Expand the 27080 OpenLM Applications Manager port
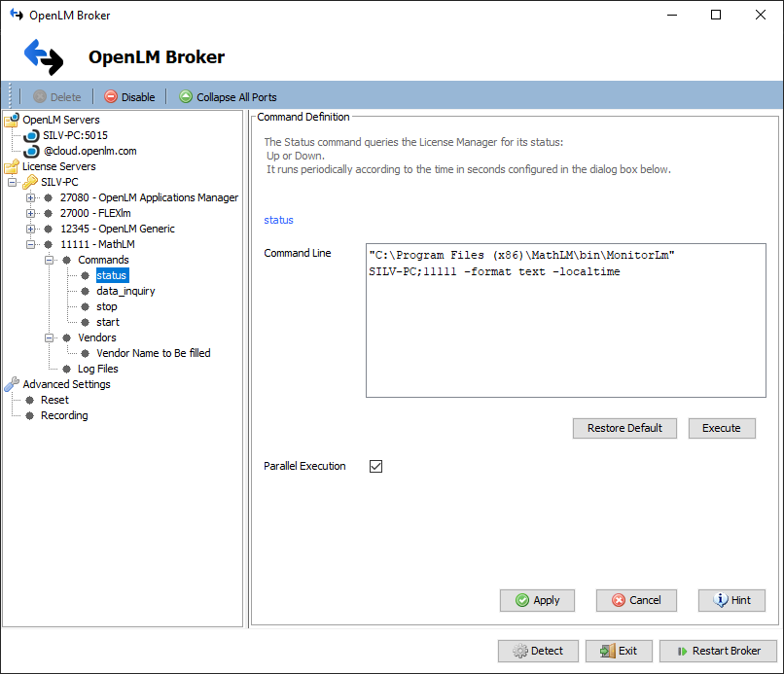Screen dimensions: 784x674 click(31, 198)
